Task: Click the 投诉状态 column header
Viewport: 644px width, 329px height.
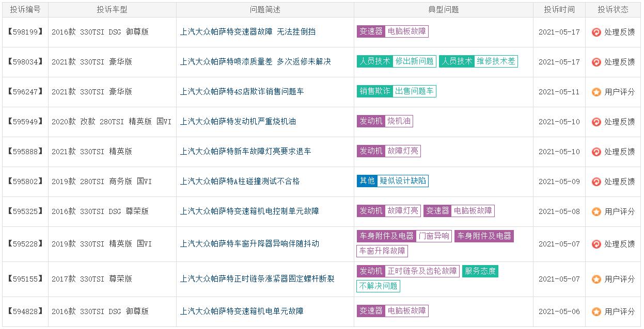Action: pyautogui.click(x=613, y=10)
